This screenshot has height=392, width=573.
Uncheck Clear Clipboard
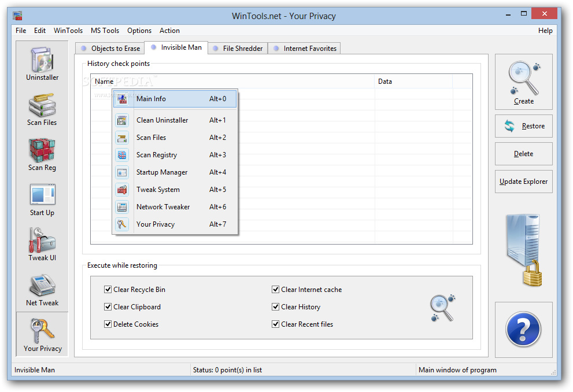pos(108,307)
